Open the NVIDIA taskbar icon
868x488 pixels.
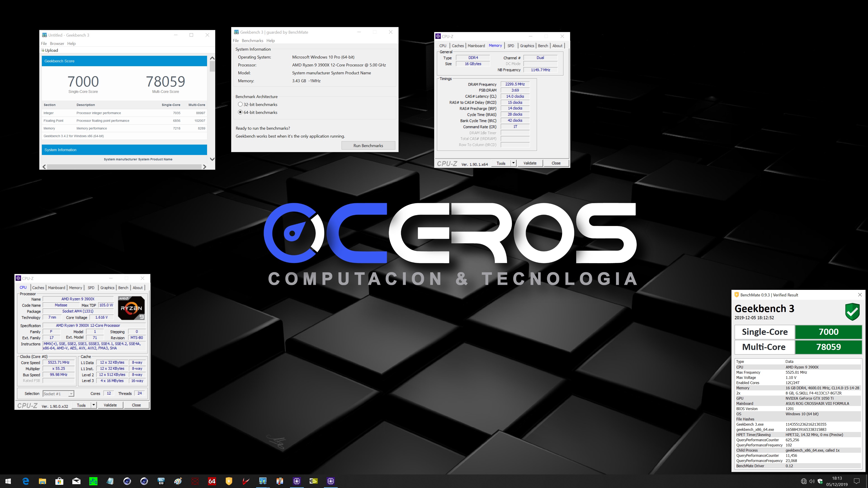pos(314,481)
